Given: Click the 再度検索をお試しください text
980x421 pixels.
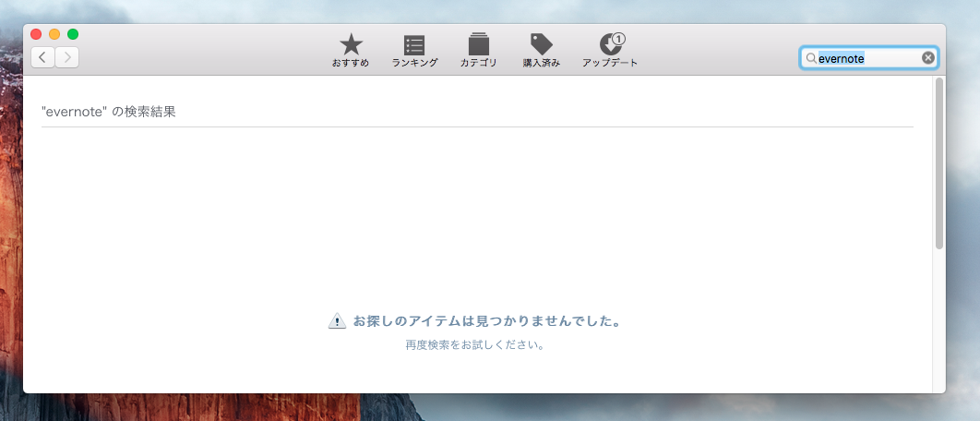Looking at the screenshot, I should coord(475,344).
